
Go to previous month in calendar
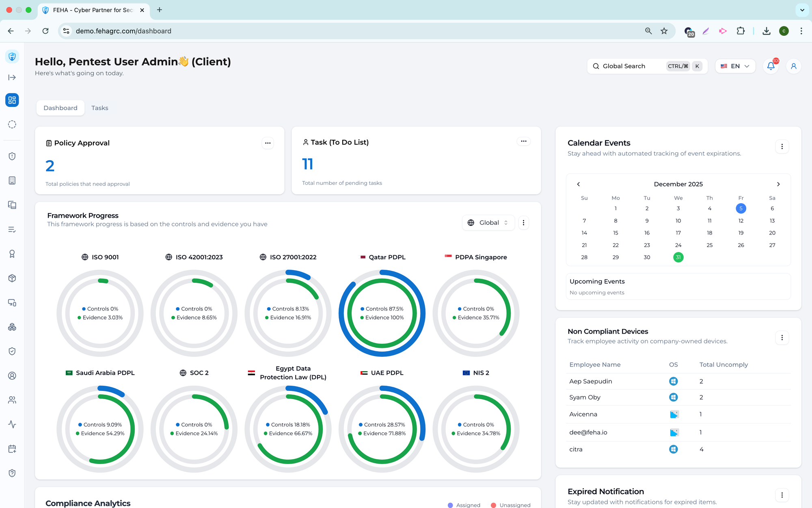click(x=579, y=184)
